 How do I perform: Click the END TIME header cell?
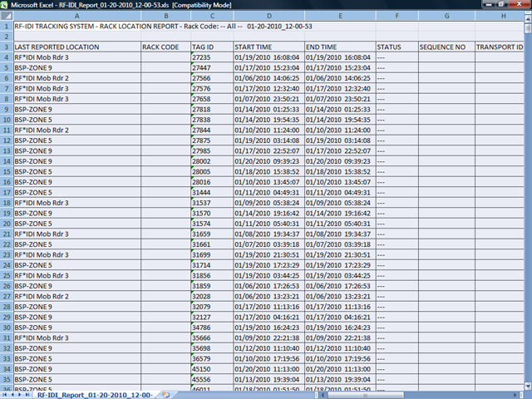pyautogui.click(x=340, y=47)
